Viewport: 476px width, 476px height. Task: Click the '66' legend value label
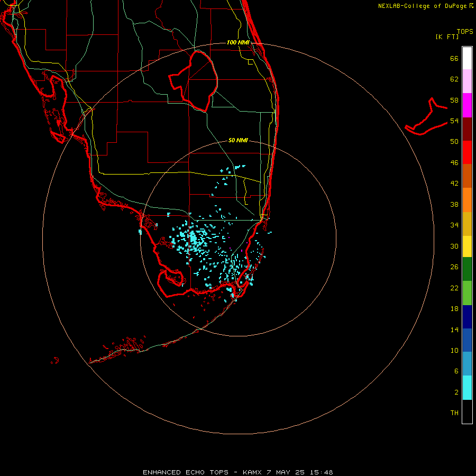coord(454,58)
